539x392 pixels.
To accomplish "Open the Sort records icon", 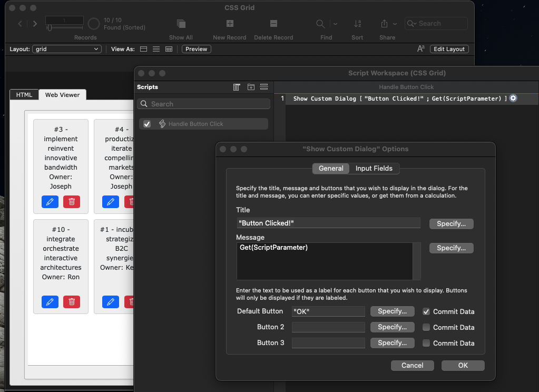I will tap(357, 24).
